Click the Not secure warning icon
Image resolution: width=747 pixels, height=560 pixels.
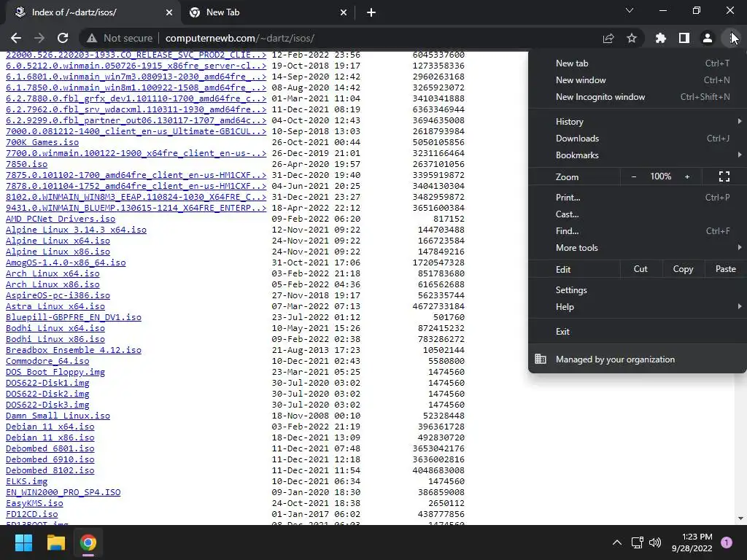point(92,38)
